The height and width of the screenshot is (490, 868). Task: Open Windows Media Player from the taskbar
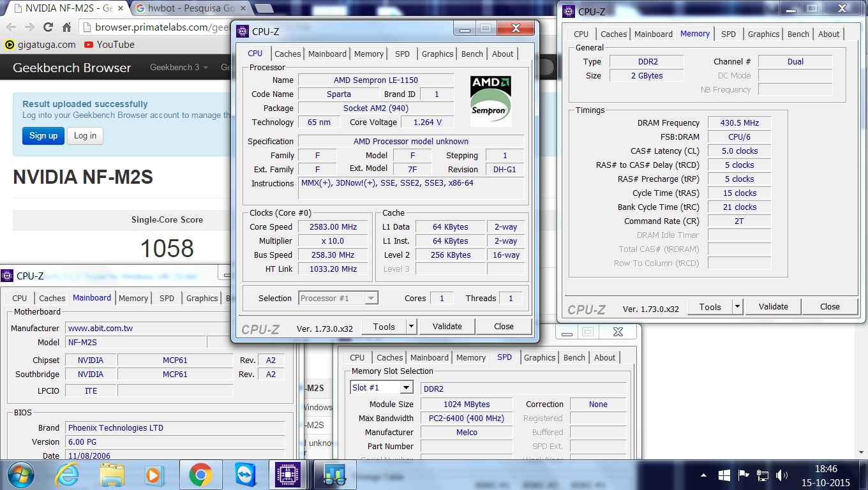pyautogui.click(x=154, y=475)
